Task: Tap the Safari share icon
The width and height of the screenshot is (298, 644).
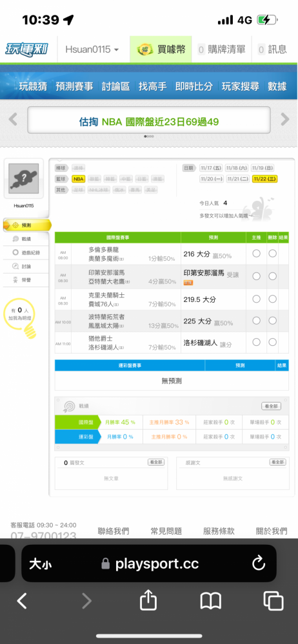Action: pos(148,601)
